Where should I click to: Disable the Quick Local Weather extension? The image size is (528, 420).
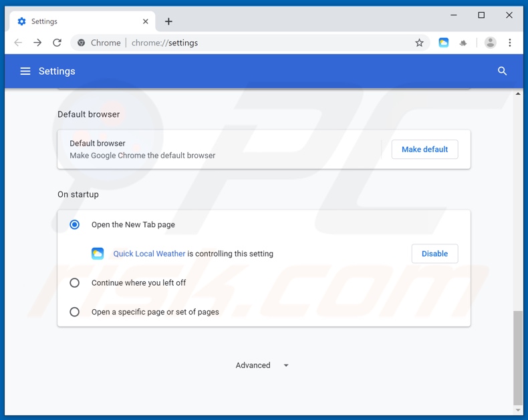pos(434,254)
